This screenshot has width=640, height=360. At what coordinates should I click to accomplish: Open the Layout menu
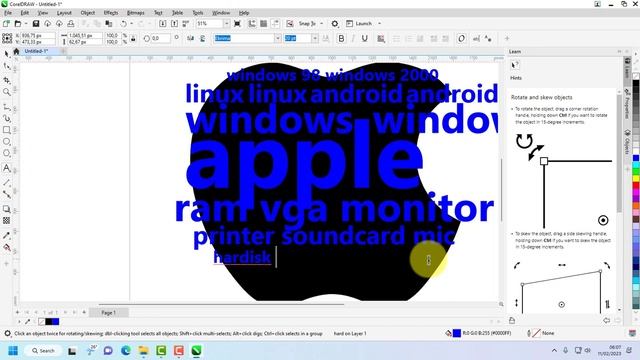(x=64, y=13)
